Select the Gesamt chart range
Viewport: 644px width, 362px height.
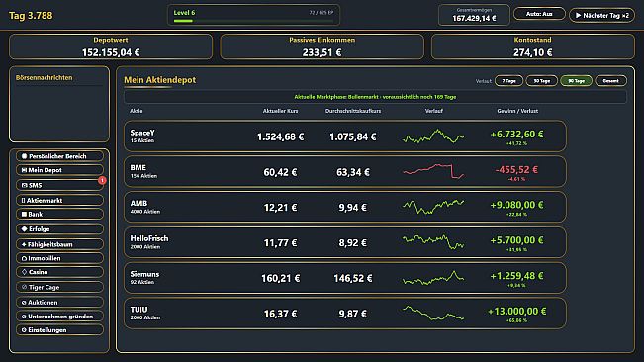pos(610,81)
